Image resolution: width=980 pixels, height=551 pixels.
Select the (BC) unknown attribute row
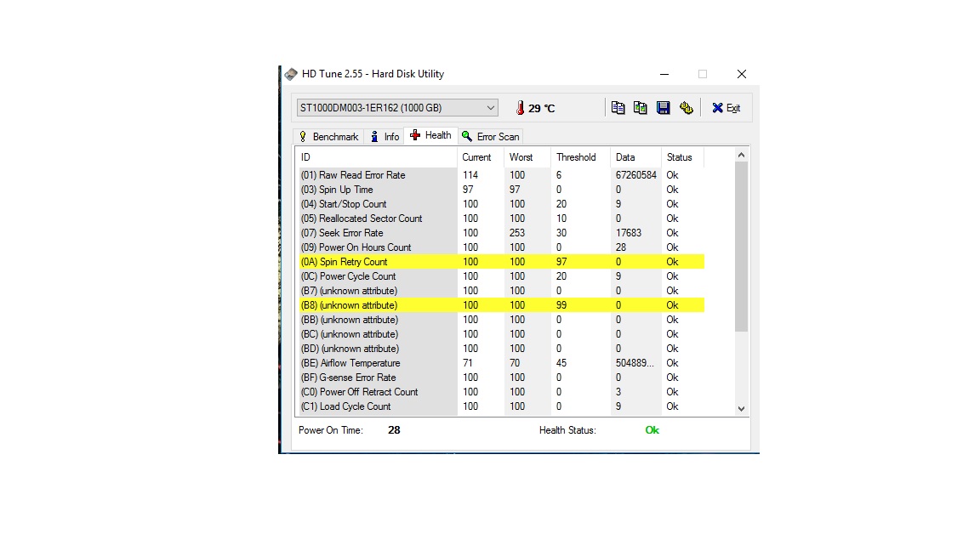500,333
